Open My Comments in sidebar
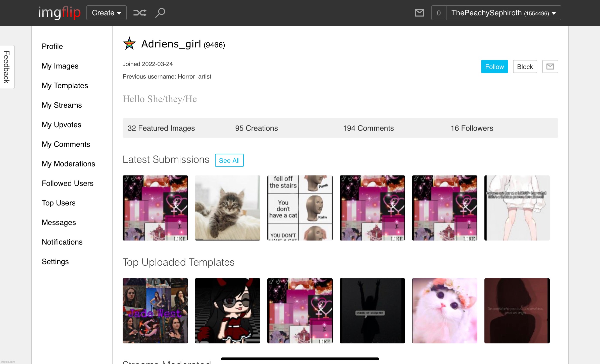Viewport: 600px width, 364px height. point(66,144)
